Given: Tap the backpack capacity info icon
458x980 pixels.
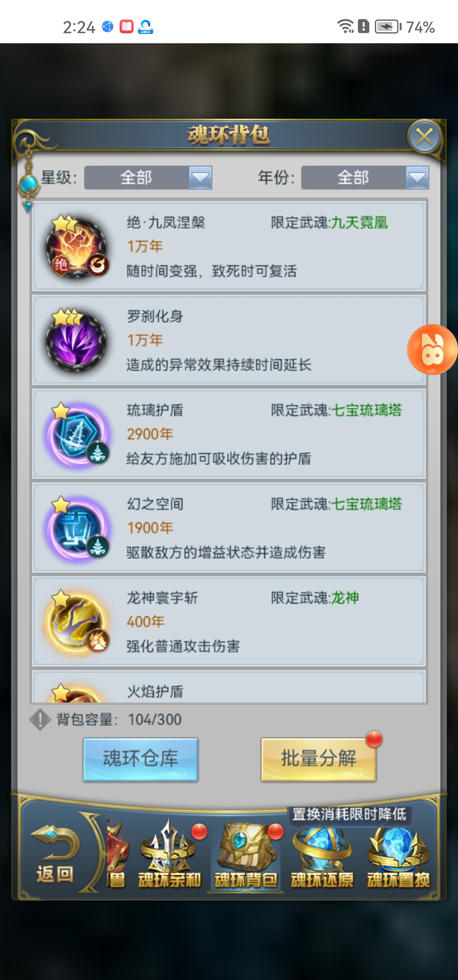Looking at the screenshot, I should point(40,720).
